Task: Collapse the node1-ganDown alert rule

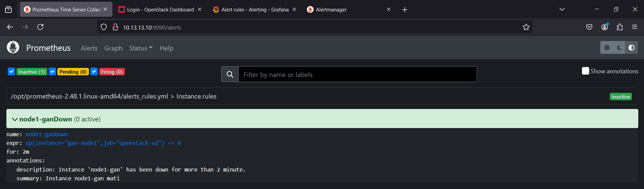Action: [x=15, y=119]
